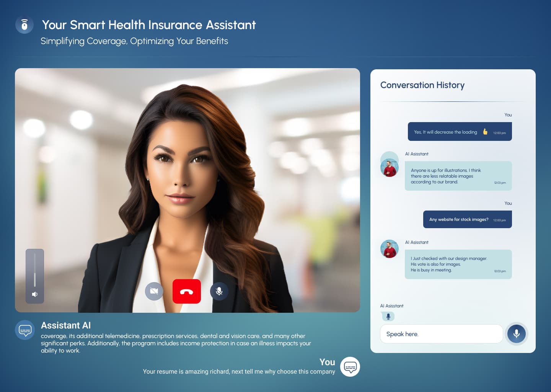Select the message asking about stock images
This screenshot has height=392, width=551.
coord(467,219)
